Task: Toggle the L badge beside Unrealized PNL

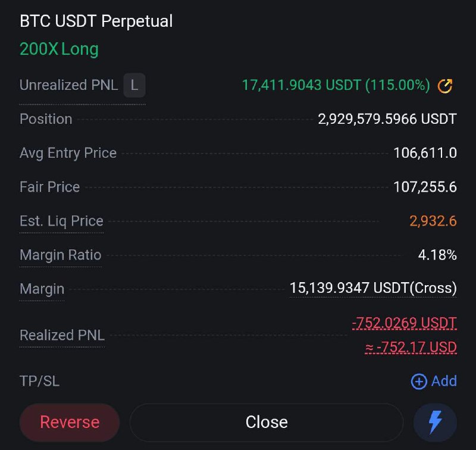Action: click(x=134, y=85)
